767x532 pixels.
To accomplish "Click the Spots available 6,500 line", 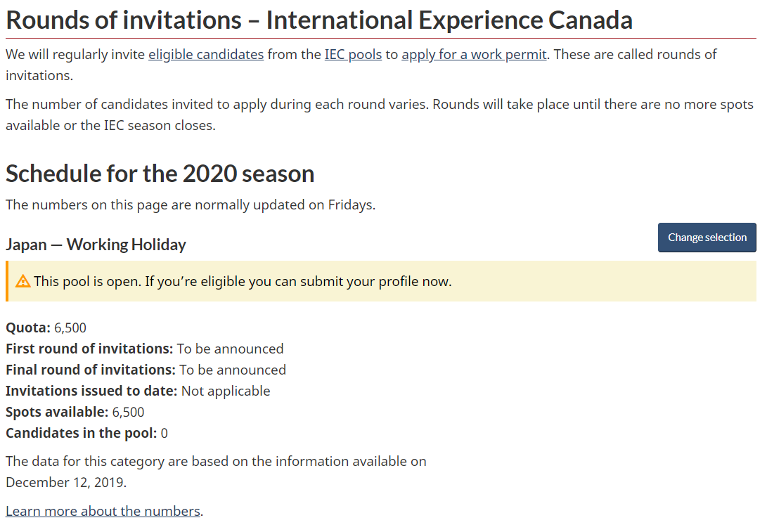I will click(x=75, y=413).
